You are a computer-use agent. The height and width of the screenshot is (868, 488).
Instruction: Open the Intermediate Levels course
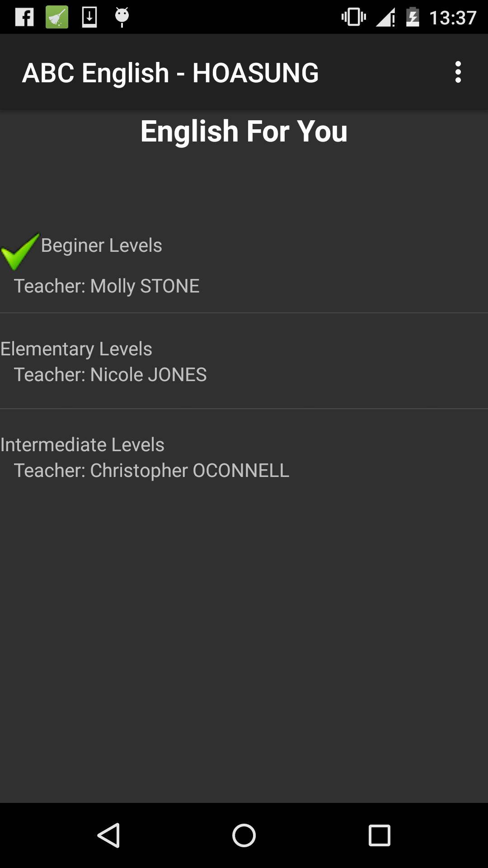[x=82, y=445]
